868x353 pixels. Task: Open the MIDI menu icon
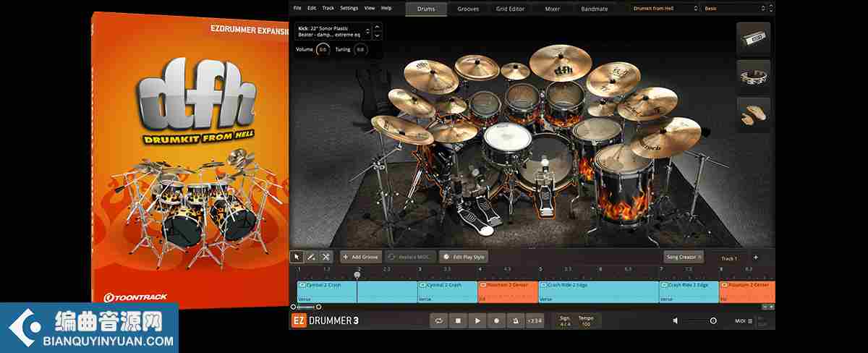click(x=750, y=320)
